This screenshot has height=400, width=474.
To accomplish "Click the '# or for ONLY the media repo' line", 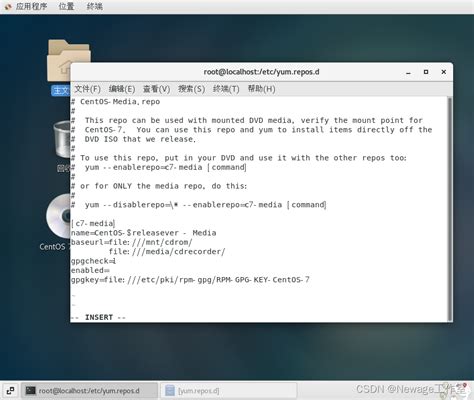I will tap(159, 186).
